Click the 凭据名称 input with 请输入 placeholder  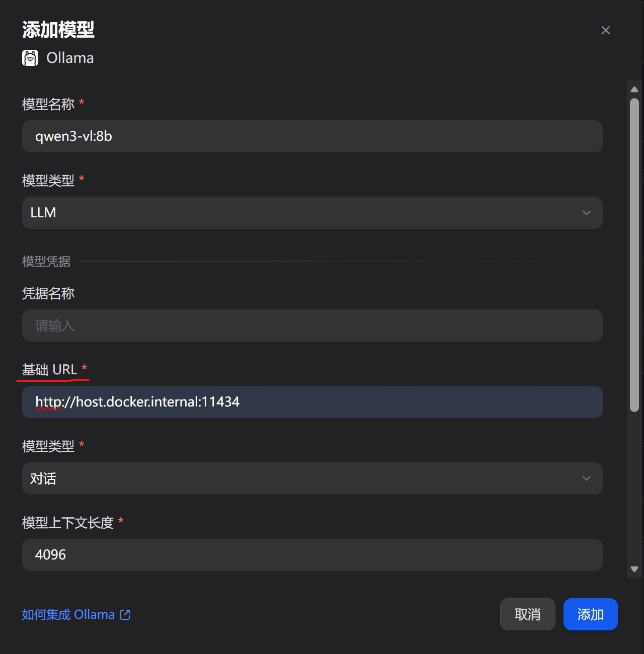click(x=312, y=325)
